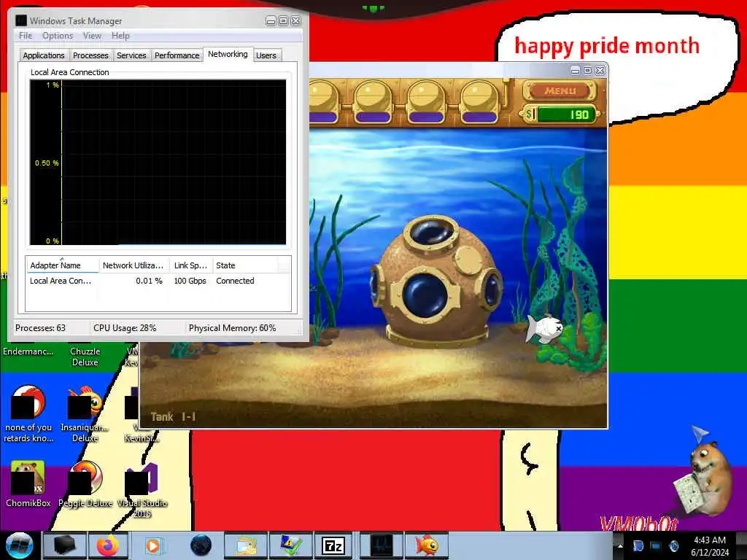The height and width of the screenshot is (560, 747).
Task: Open the Options menu in Task Manager
Action: click(x=58, y=36)
